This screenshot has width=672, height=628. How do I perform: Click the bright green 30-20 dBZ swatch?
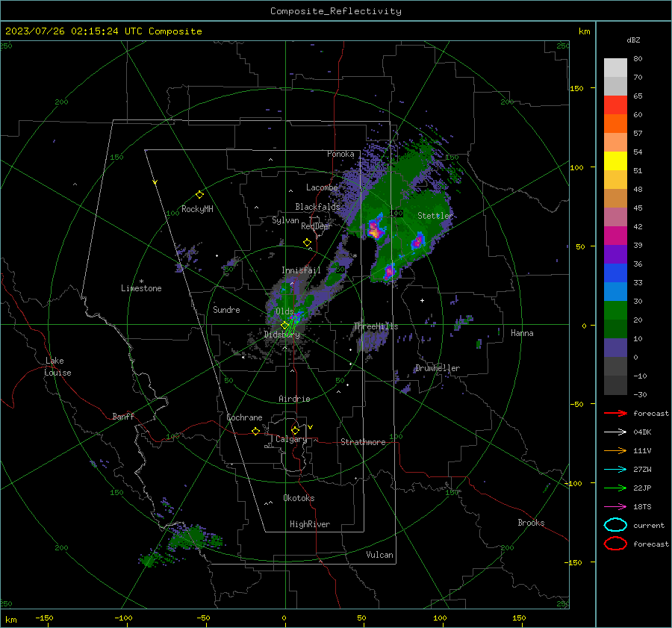pyautogui.click(x=615, y=311)
